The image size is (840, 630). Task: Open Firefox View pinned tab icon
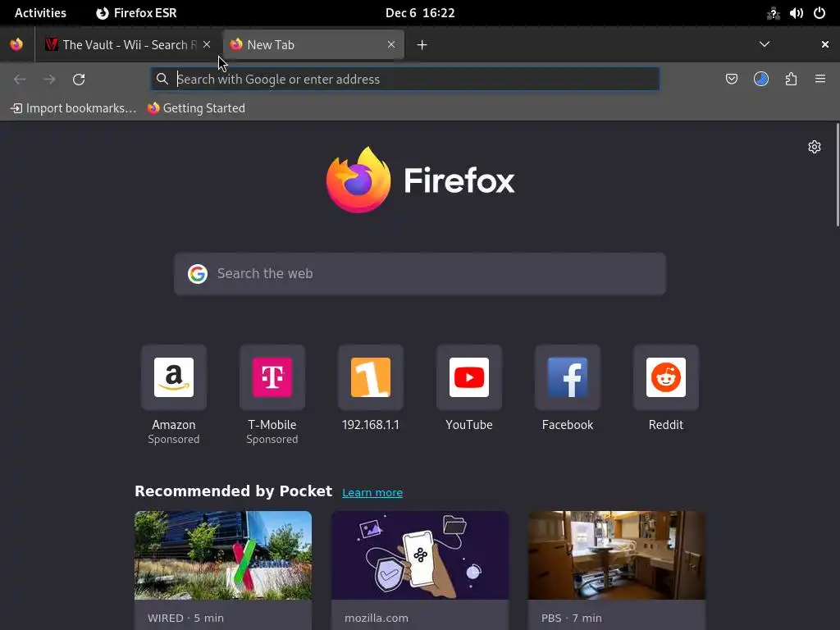click(16, 44)
